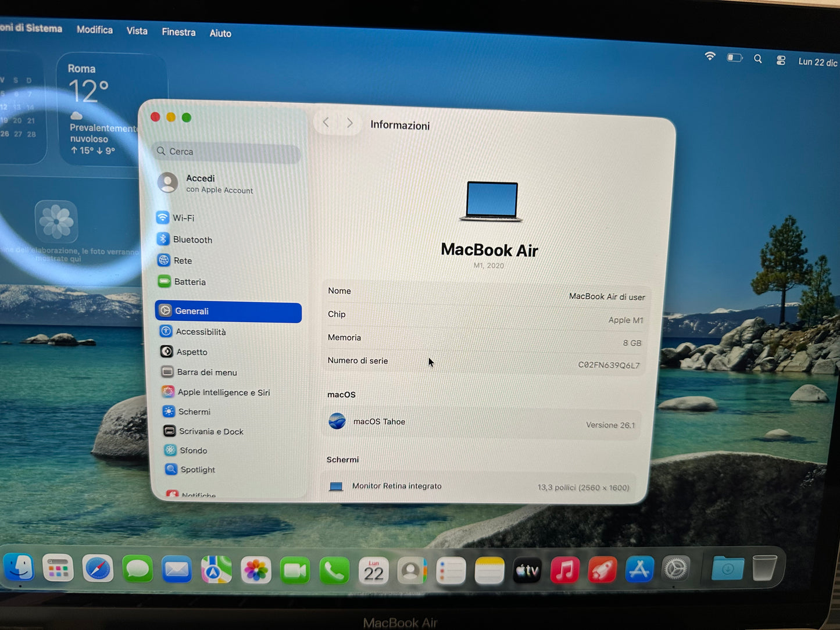Open Bluetooth settings

click(192, 239)
